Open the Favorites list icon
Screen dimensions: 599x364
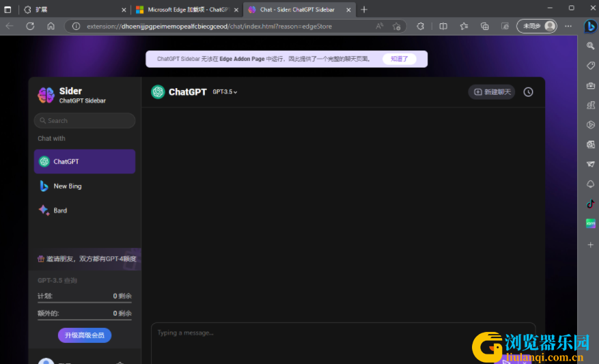464,27
